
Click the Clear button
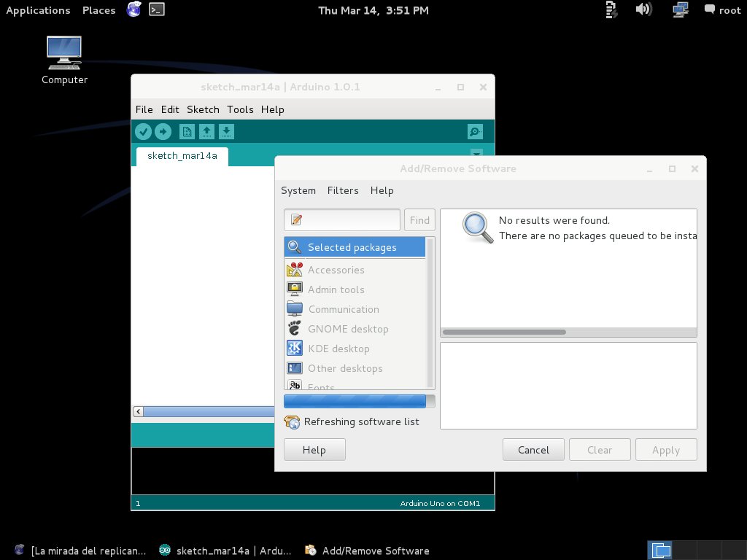tap(600, 450)
